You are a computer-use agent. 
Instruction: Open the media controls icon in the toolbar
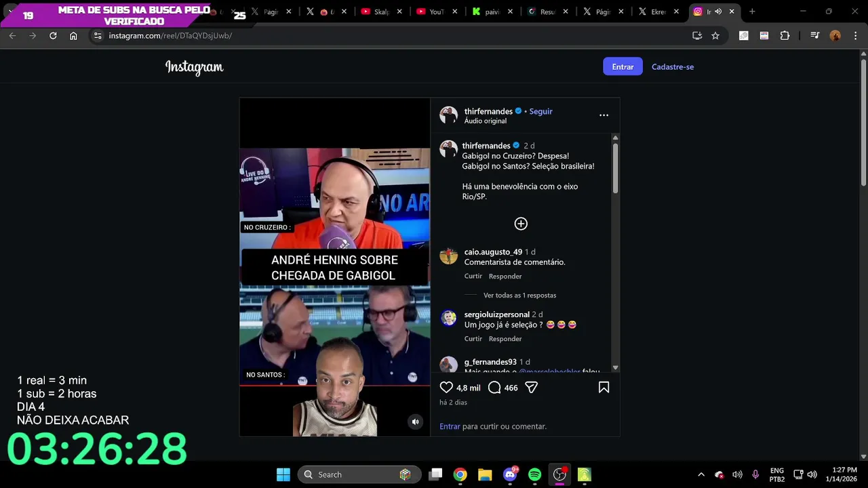[814, 35]
